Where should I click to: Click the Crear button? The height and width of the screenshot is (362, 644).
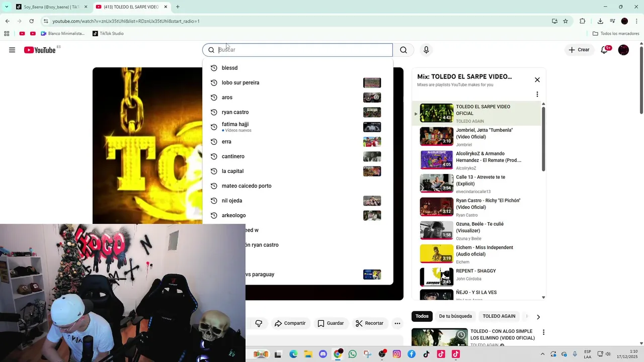579,50
